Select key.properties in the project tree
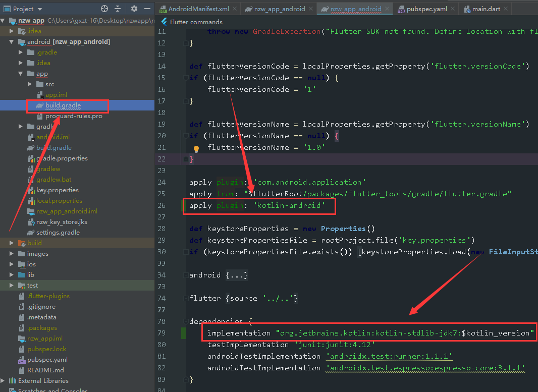Screen dimensions: 538x392 click(57, 190)
